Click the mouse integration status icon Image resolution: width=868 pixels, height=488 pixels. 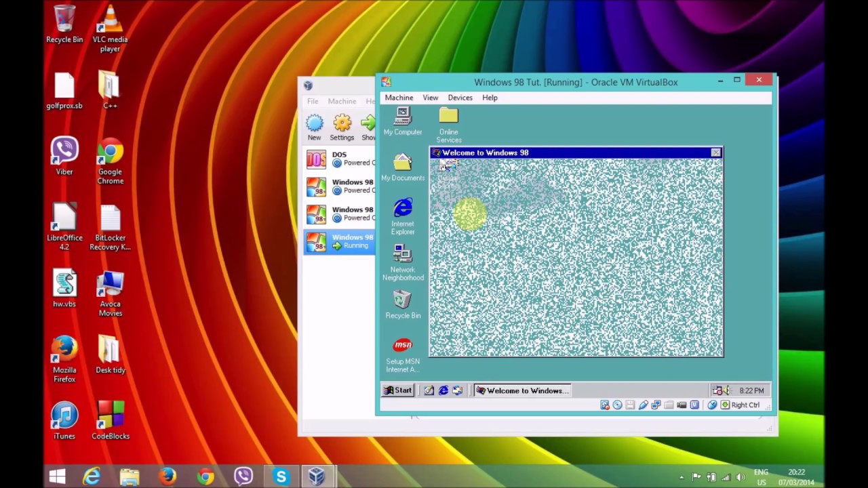point(712,405)
